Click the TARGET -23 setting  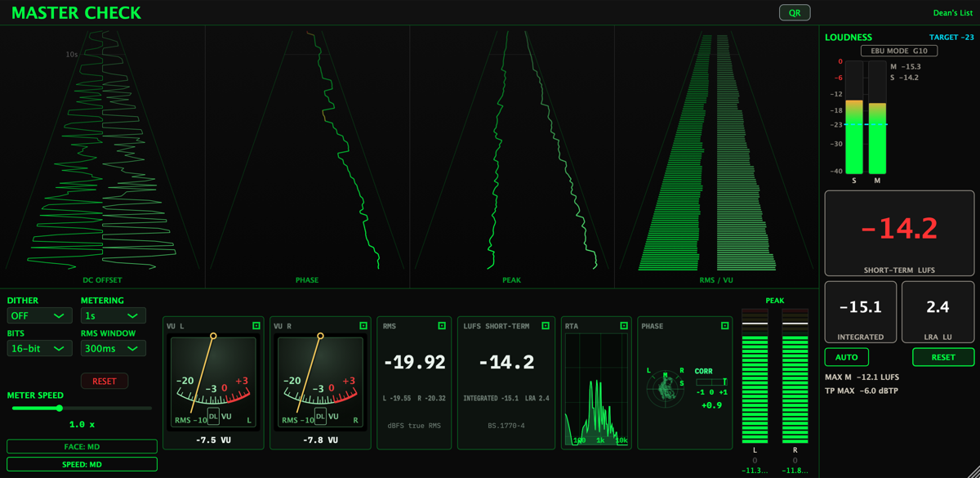(951, 38)
